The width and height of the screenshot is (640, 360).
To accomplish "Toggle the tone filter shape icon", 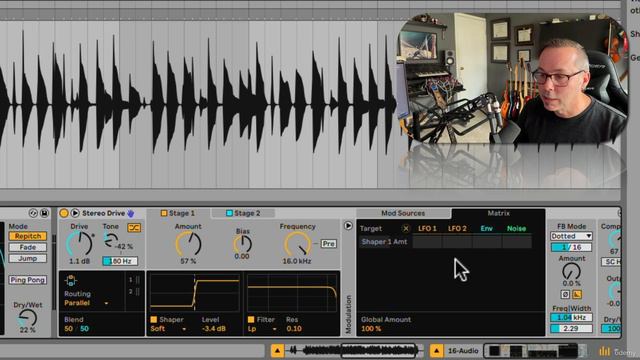I will 134,228.
